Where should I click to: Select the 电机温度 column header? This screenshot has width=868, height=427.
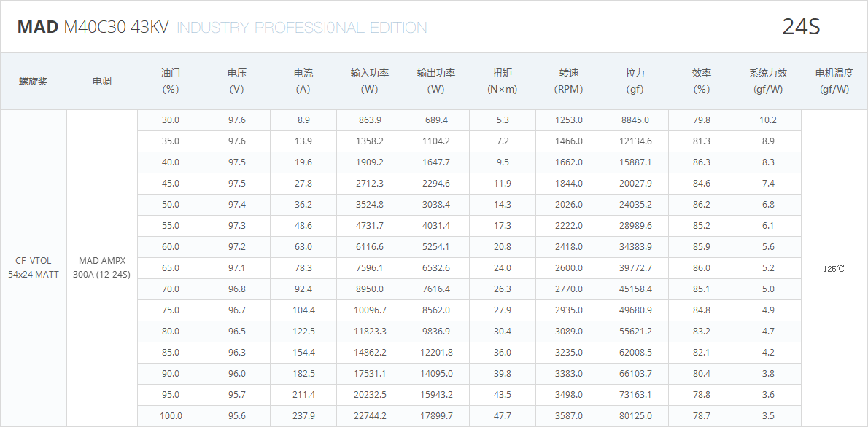coord(834,81)
